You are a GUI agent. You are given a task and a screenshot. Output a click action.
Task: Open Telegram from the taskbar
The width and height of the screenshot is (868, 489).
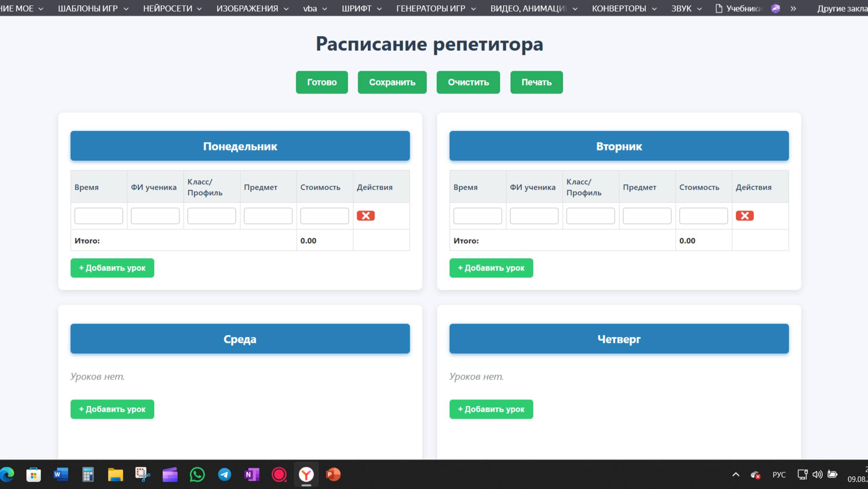point(225,474)
